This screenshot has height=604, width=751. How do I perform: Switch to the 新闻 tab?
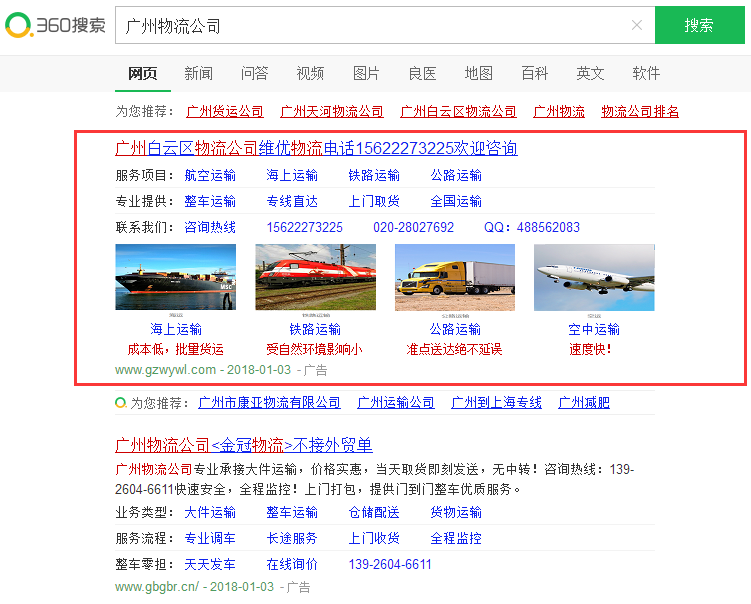pyautogui.click(x=198, y=73)
